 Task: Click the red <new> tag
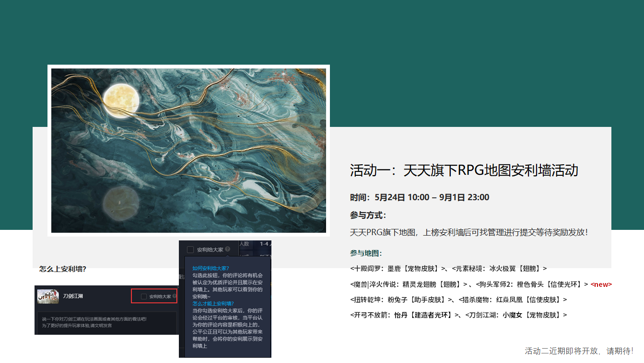[x=601, y=284]
